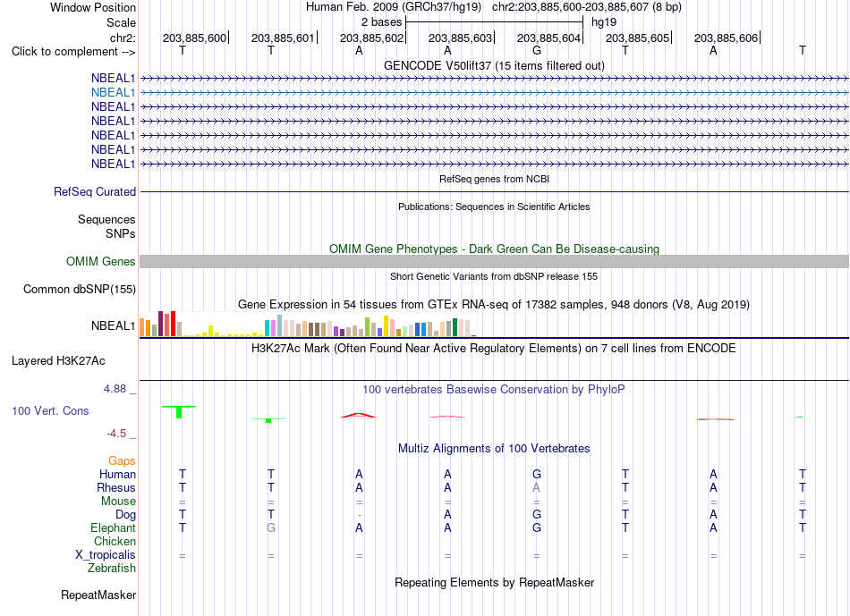Click the G in the Human alignment row
The height and width of the screenshot is (616, 850).
(537, 474)
